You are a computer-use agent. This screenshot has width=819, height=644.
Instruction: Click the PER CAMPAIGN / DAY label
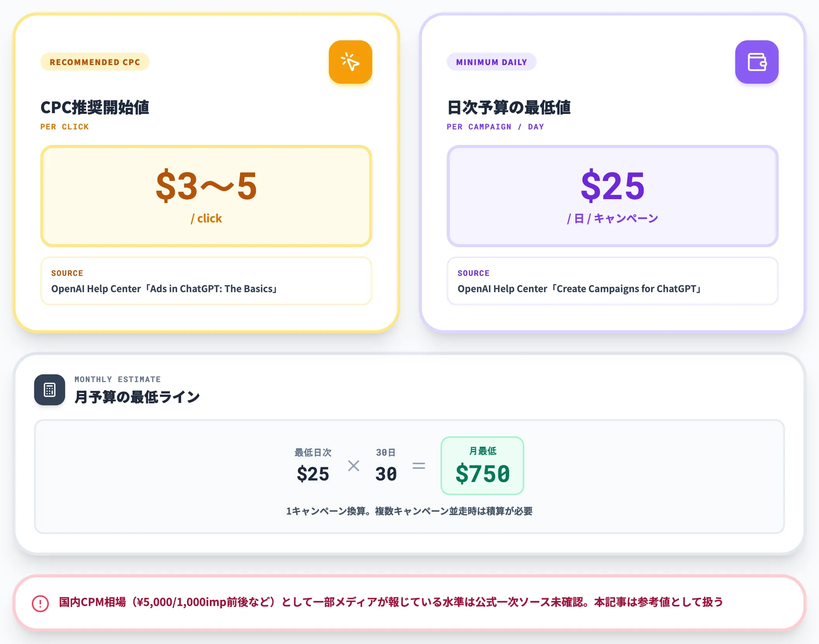(495, 127)
